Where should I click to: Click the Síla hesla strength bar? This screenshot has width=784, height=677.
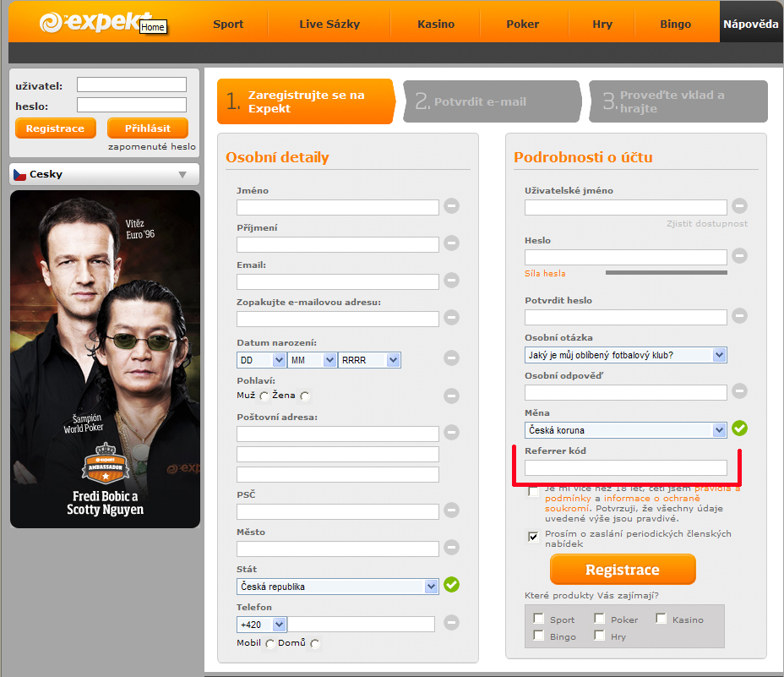666,273
